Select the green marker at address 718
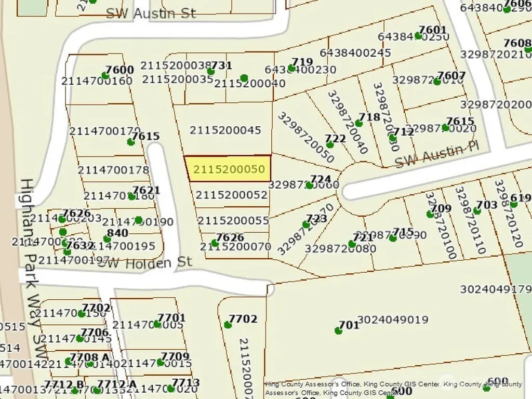This screenshot has width=532, height=399. pyautogui.click(x=358, y=123)
